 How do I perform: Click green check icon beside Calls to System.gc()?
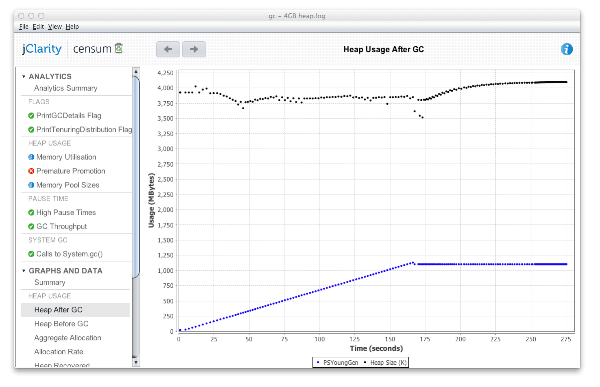31,254
